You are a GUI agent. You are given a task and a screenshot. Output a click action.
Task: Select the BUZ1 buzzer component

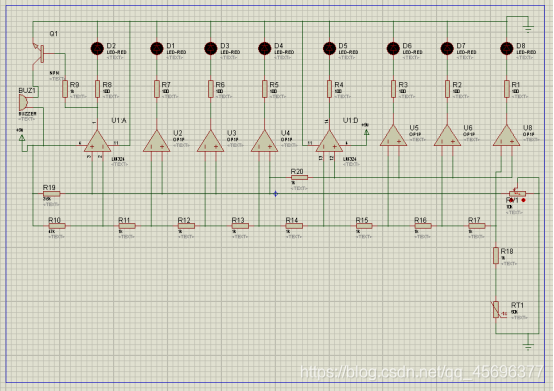click(23, 103)
